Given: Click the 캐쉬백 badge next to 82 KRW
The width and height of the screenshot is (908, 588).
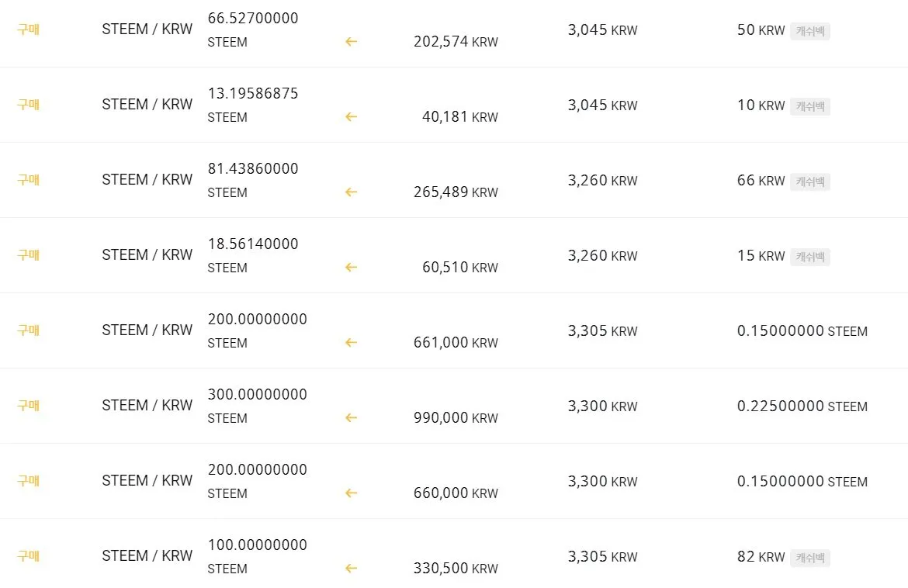Looking at the screenshot, I should (810, 558).
